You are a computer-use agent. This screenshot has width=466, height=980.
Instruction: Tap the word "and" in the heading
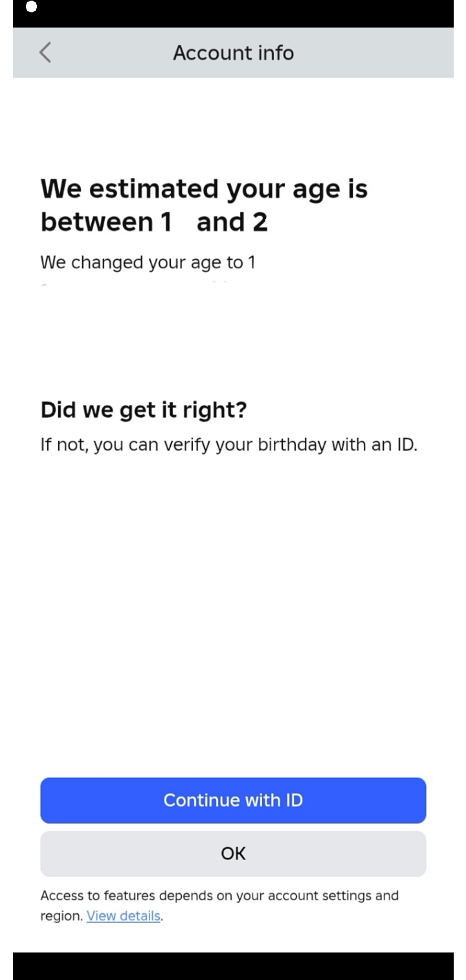pyautogui.click(x=220, y=222)
